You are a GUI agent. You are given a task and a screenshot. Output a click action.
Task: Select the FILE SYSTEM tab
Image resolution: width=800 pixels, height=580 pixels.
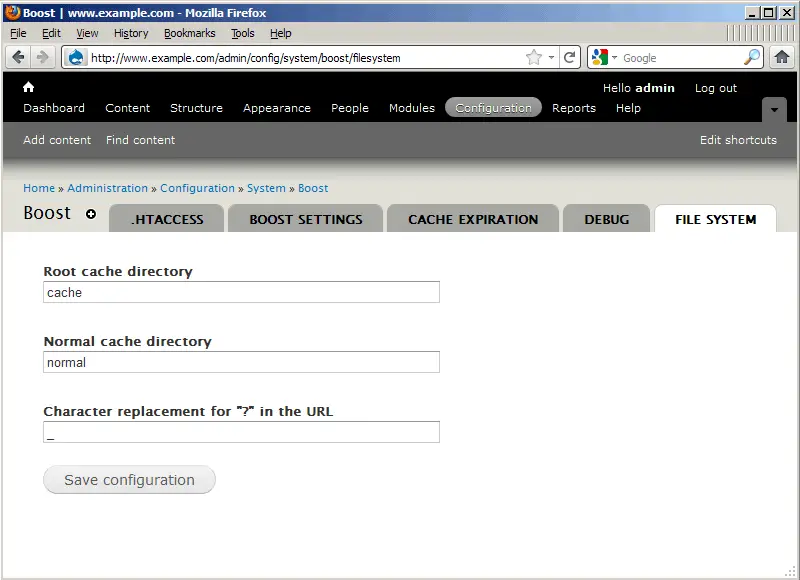pyautogui.click(x=715, y=219)
